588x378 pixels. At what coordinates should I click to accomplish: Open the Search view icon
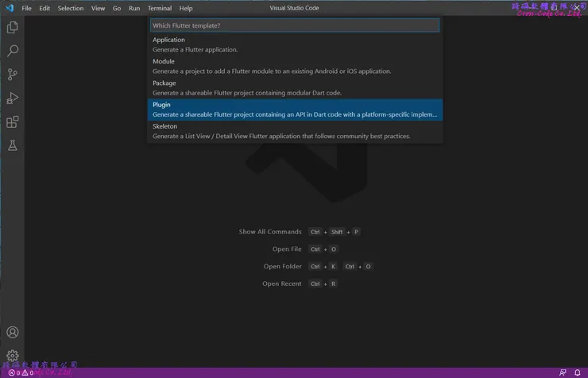click(x=13, y=51)
